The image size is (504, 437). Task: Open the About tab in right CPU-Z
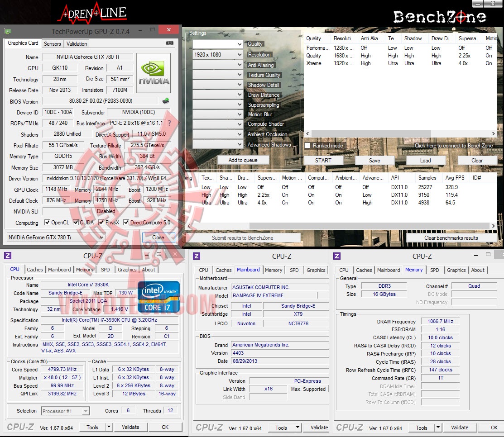coord(478,270)
